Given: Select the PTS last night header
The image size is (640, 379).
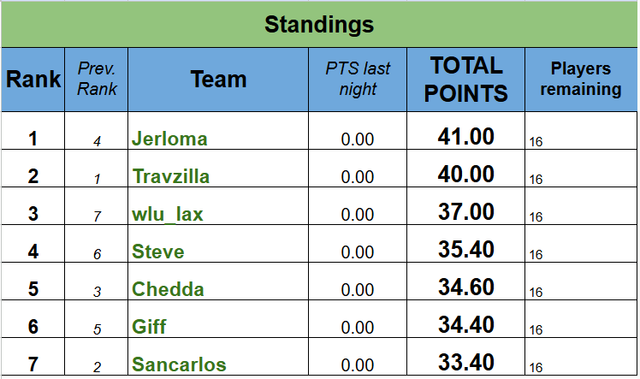Looking at the screenshot, I should click(358, 79).
